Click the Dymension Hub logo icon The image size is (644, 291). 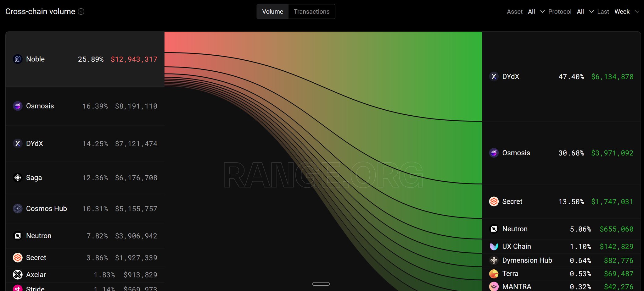pyautogui.click(x=494, y=260)
